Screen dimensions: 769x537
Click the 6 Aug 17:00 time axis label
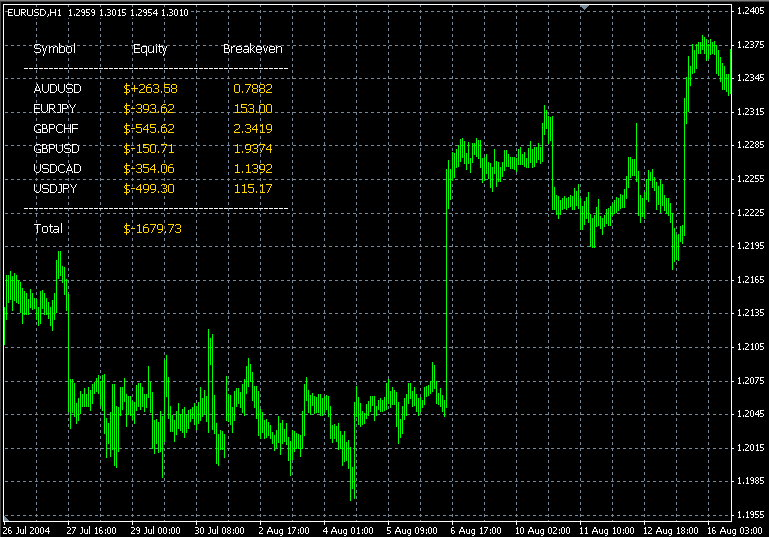476,531
